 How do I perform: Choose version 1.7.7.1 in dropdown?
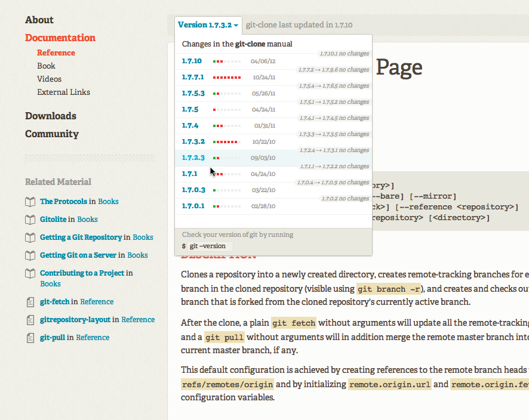(x=193, y=77)
